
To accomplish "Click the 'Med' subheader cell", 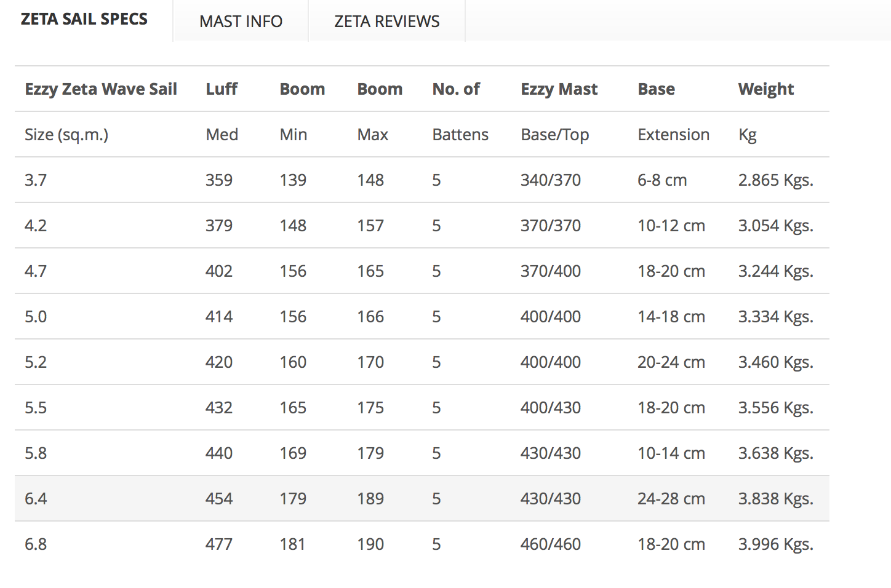I will click(222, 135).
